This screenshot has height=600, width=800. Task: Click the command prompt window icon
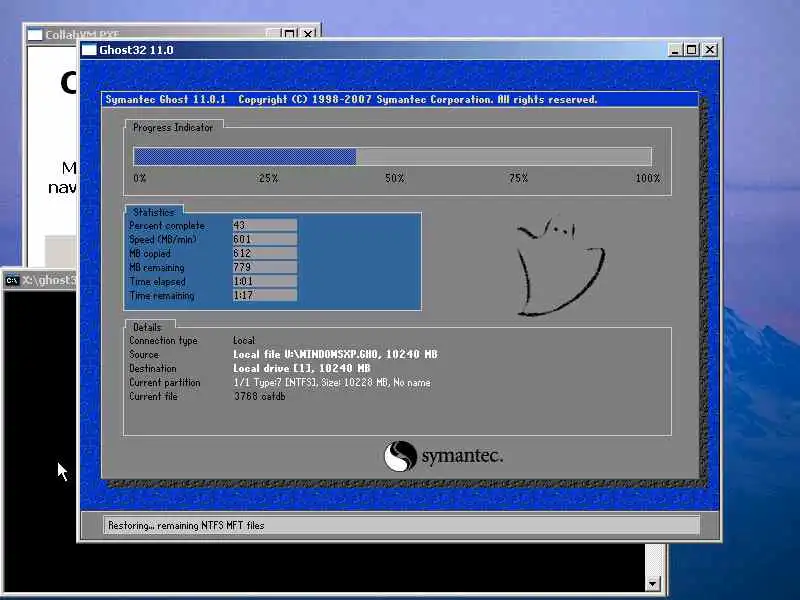click(12, 280)
